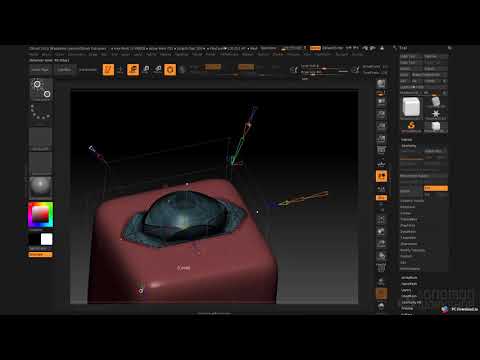Select the SimpleBrush S tool thumbnail
The height and width of the screenshot is (360, 480).
pos(411,125)
